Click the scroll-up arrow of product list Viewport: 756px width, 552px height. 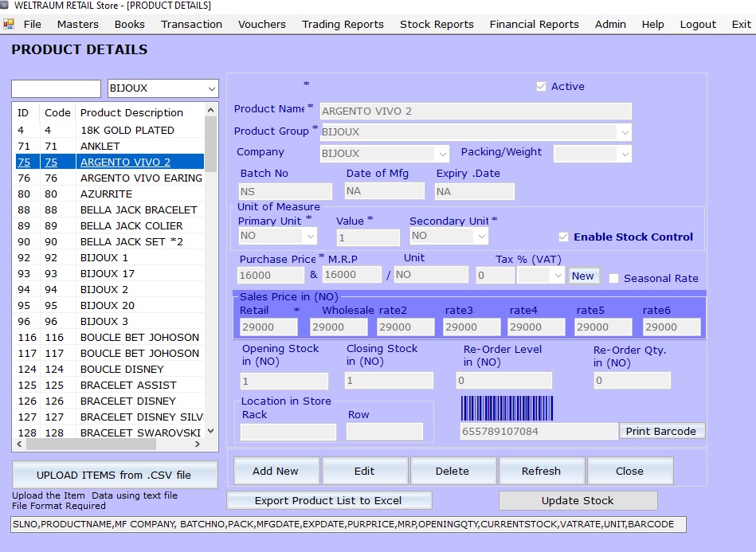[210, 110]
